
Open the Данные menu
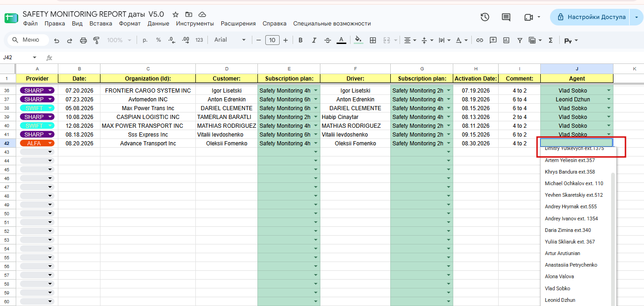pos(158,24)
